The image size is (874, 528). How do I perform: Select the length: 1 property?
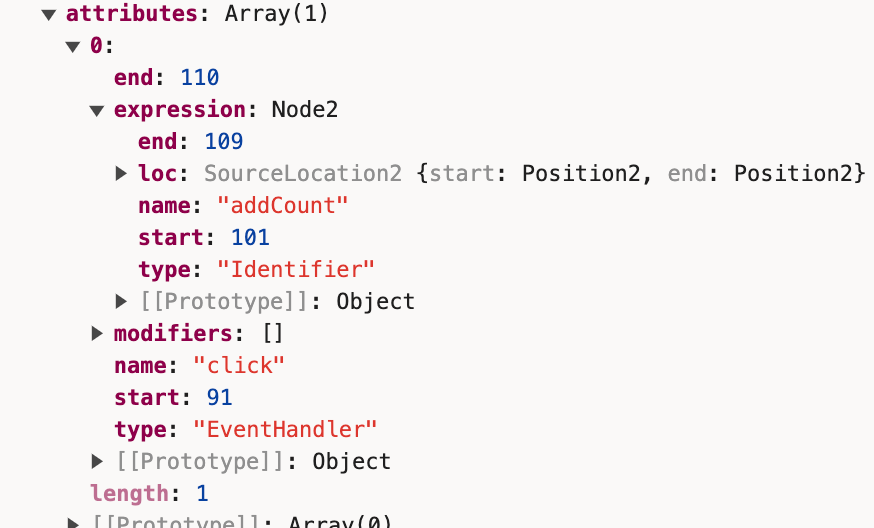tap(148, 493)
